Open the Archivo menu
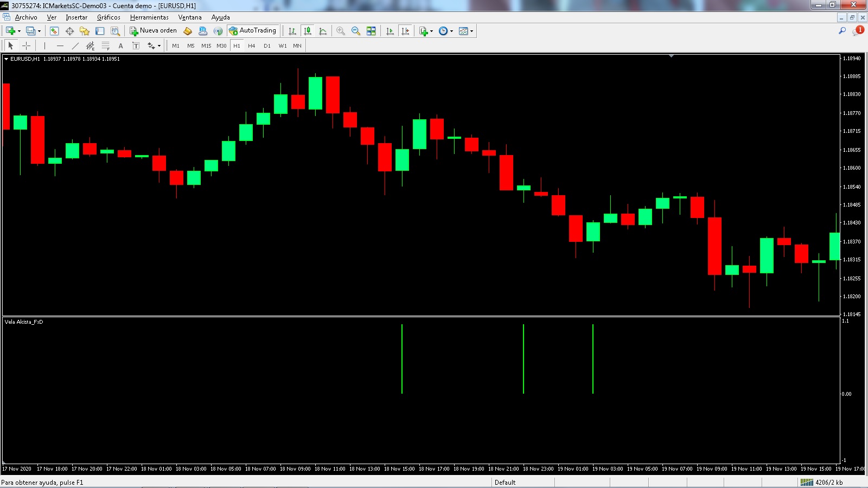 pyautogui.click(x=26, y=17)
